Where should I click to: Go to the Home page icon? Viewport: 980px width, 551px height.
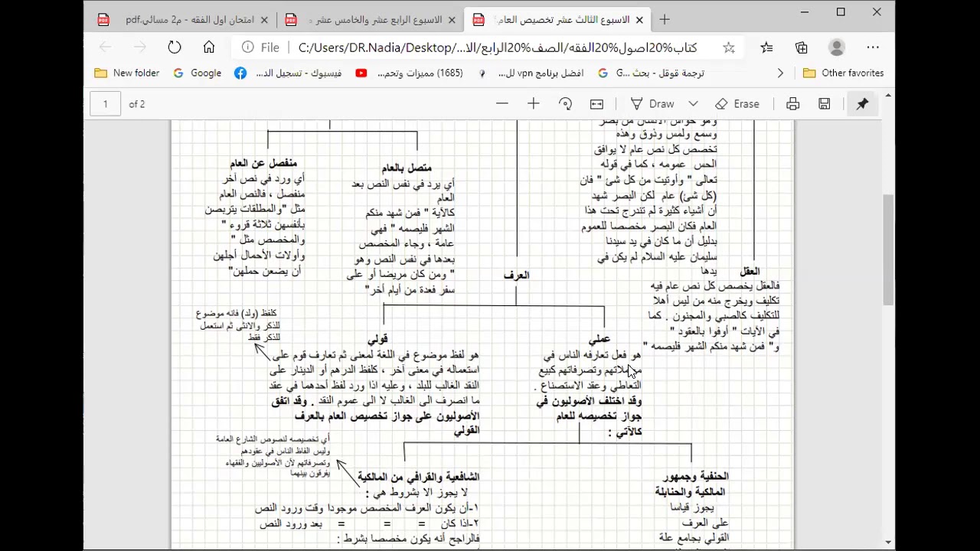click(x=209, y=47)
